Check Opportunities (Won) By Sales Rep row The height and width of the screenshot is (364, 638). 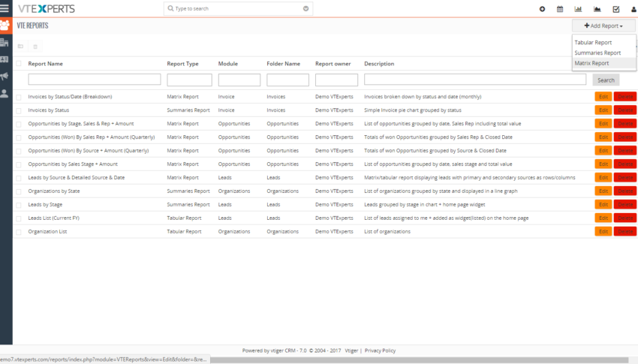[19, 137]
